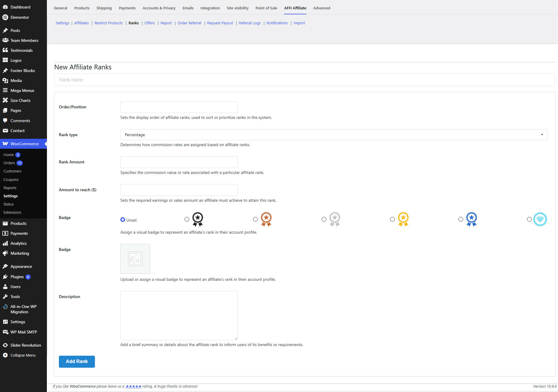The image size is (558, 392).
Task: Click the Contact envelope icon
Action: (x=5, y=131)
